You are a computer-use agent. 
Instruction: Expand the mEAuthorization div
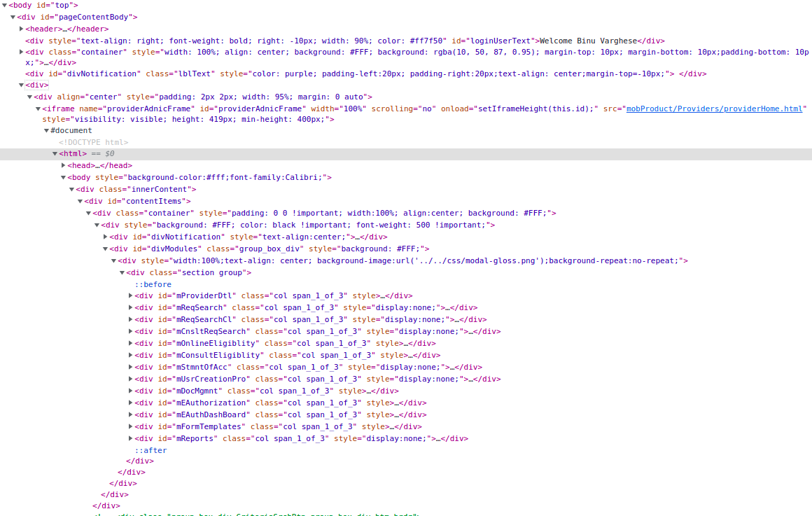[130, 403]
